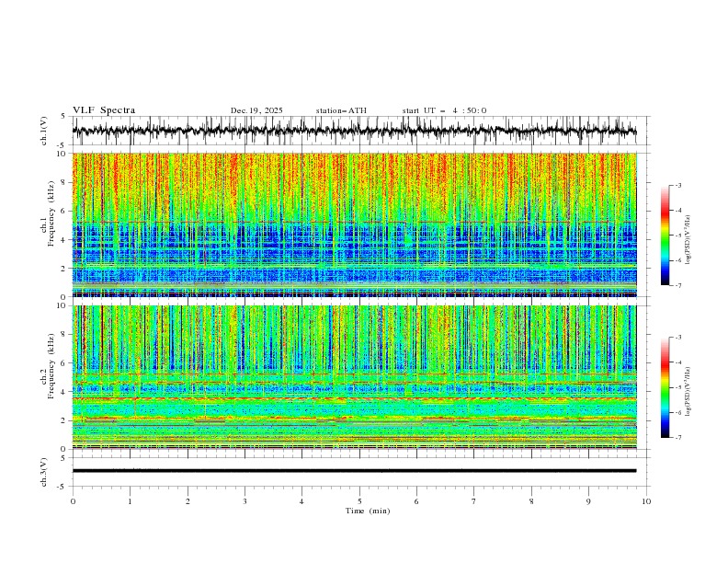728x563 pixels.
Task: Click the "5" tick on ch.1(V) axis
Action: [x=64, y=116]
